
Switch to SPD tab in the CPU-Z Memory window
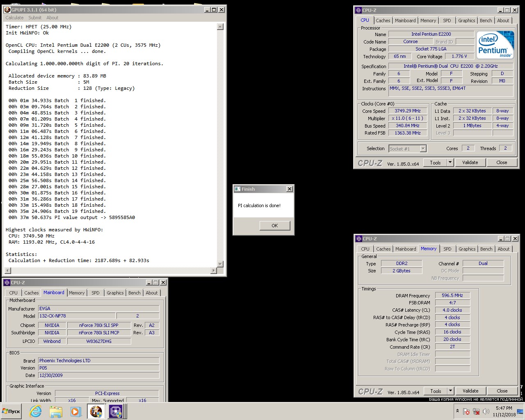coord(447,249)
